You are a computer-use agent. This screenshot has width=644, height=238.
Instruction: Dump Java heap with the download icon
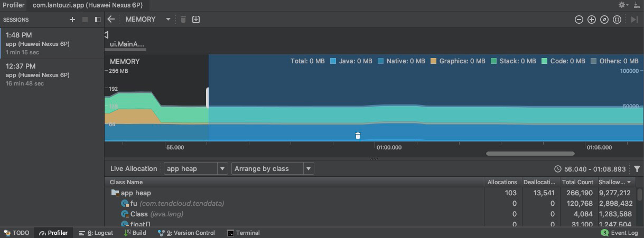click(196, 19)
